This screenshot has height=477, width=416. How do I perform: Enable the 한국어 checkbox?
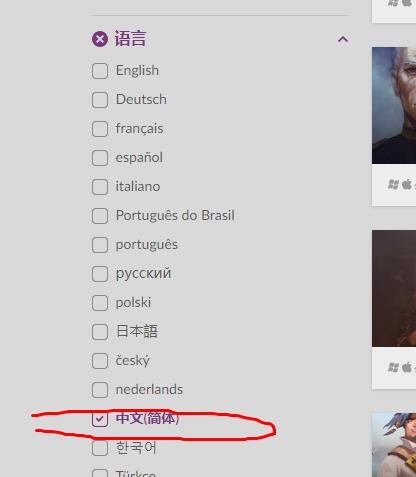coord(100,448)
